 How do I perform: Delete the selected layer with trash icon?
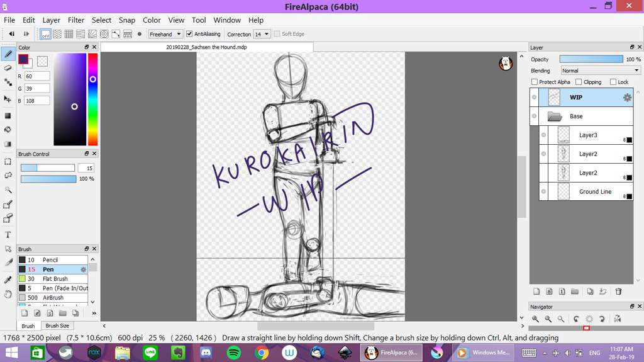619,291
